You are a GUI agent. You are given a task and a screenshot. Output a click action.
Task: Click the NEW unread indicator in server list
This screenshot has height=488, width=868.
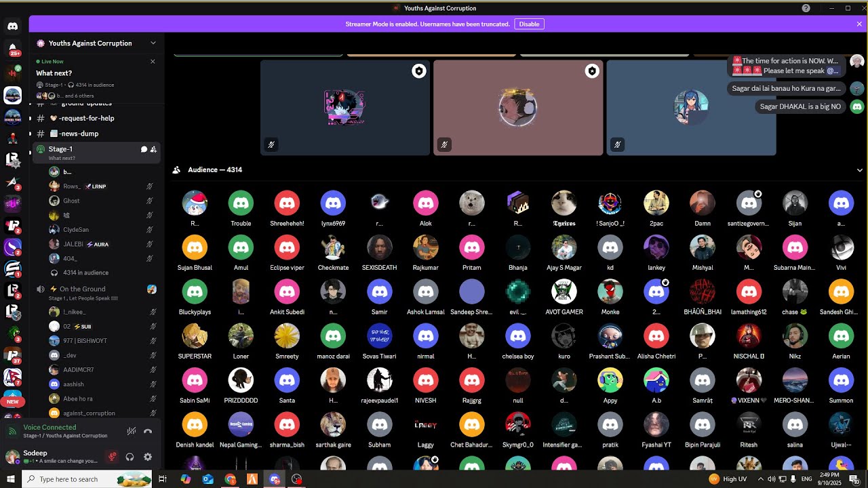pos(12,402)
